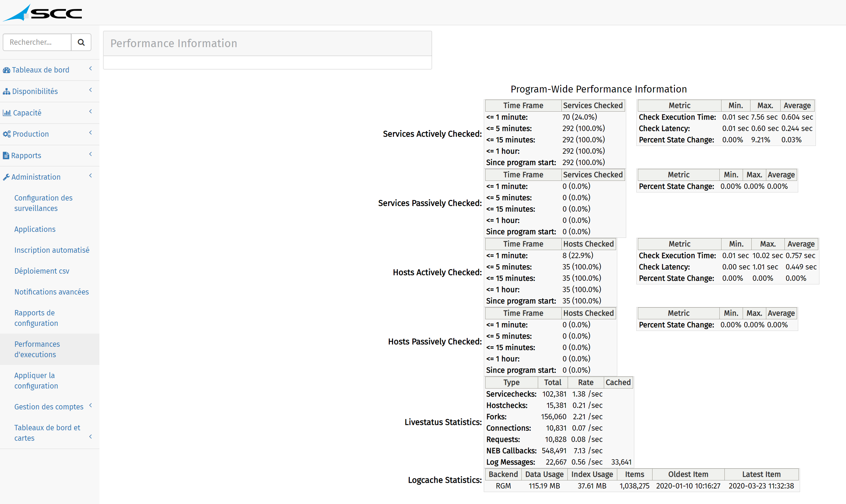The height and width of the screenshot is (504, 846).
Task: Click the 8 (22.9%) hosts value
Action: tap(578, 255)
